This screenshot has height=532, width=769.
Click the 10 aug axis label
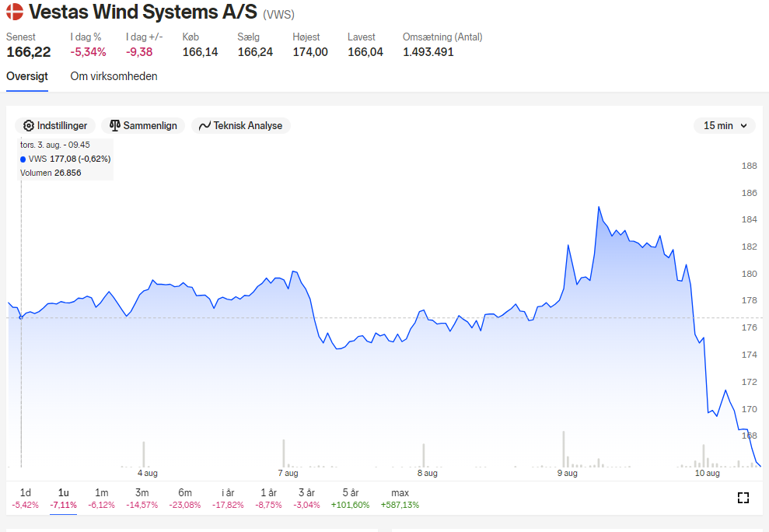[x=708, y=473]
